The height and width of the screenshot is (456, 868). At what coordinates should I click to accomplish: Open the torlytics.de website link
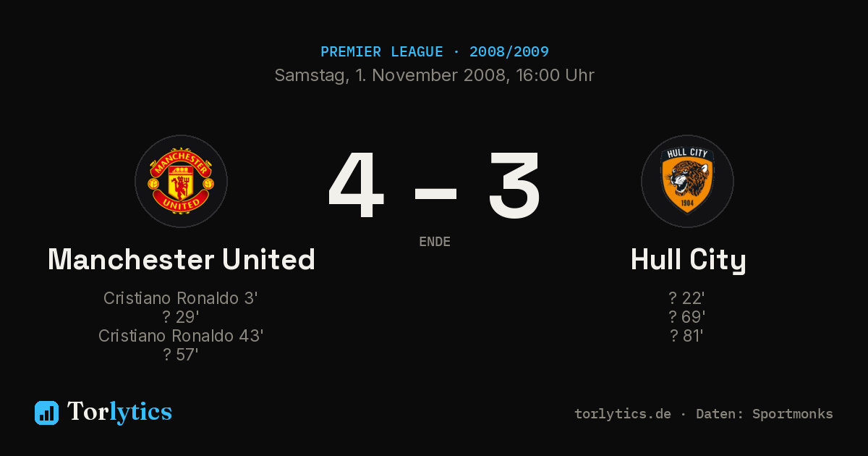click(x=623, y=414)
